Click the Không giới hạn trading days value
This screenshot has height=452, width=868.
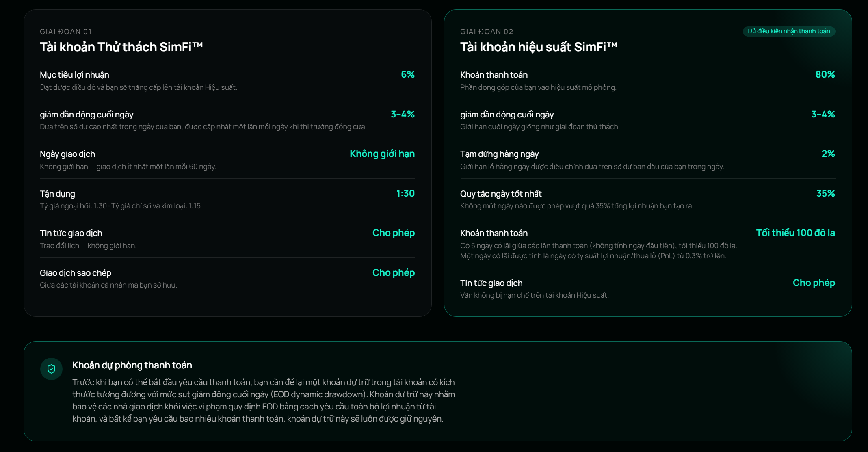pos(382,154)
